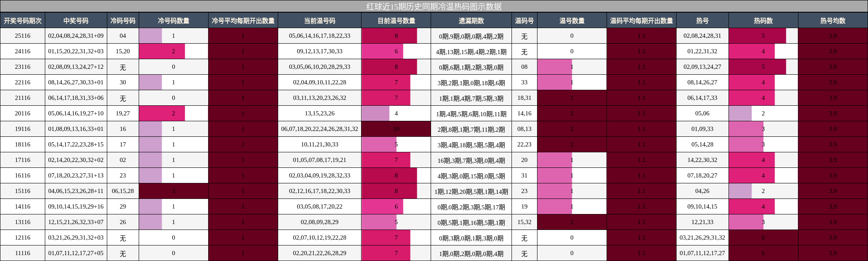
Task: Select warm code cell 18,31
Action: (524, 98)
